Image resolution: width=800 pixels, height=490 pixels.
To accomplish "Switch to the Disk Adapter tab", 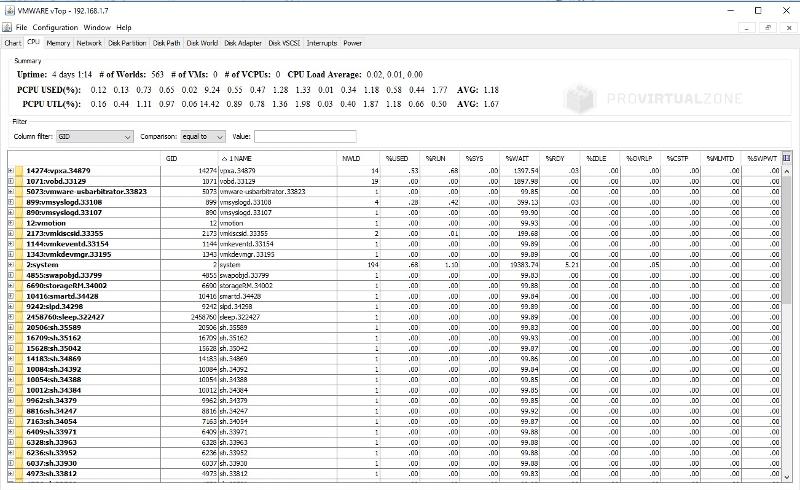I will [x=243, y=43].
